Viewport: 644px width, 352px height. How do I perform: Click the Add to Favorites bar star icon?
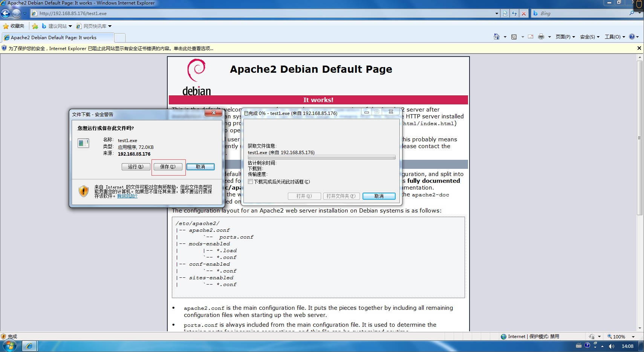tap(35, 26)
